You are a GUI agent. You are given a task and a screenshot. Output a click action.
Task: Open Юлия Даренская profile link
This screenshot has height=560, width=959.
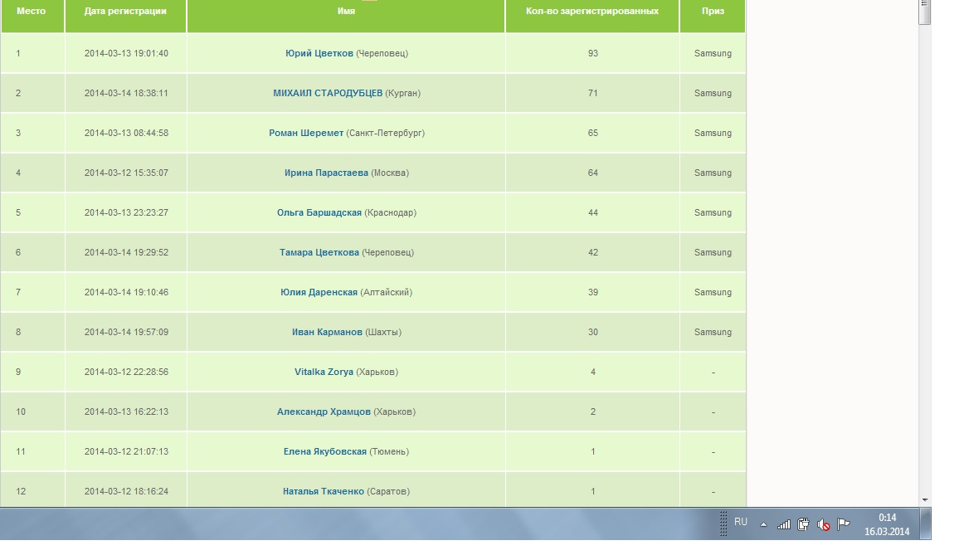[319, 292]
